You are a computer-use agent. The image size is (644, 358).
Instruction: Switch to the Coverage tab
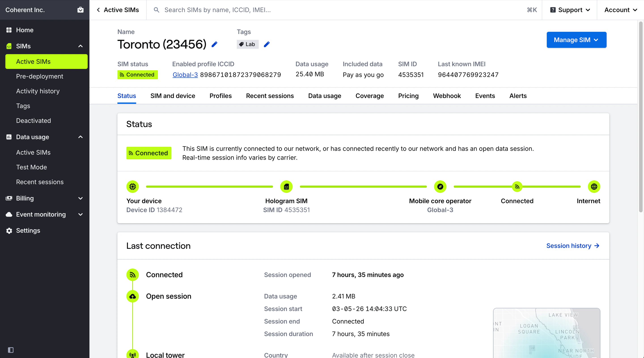coord(369,96)
